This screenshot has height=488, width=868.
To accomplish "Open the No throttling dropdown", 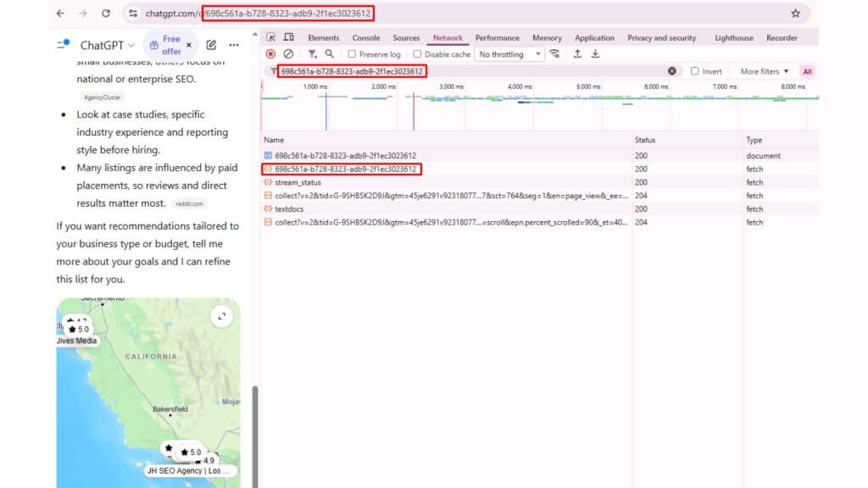I will pyautogui.click(x=509, y=54).
